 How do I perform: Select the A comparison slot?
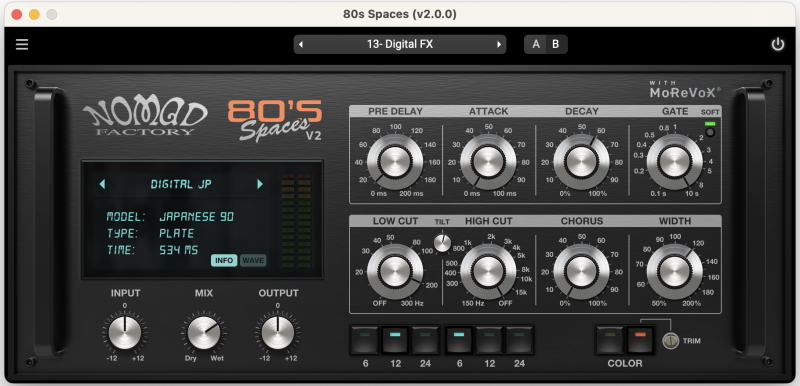click(536, 44)
